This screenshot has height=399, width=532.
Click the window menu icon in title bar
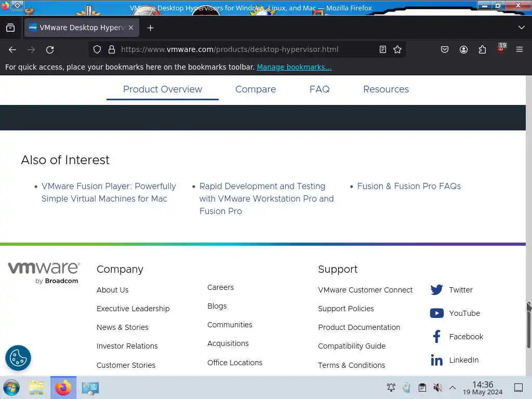(17, 5)
